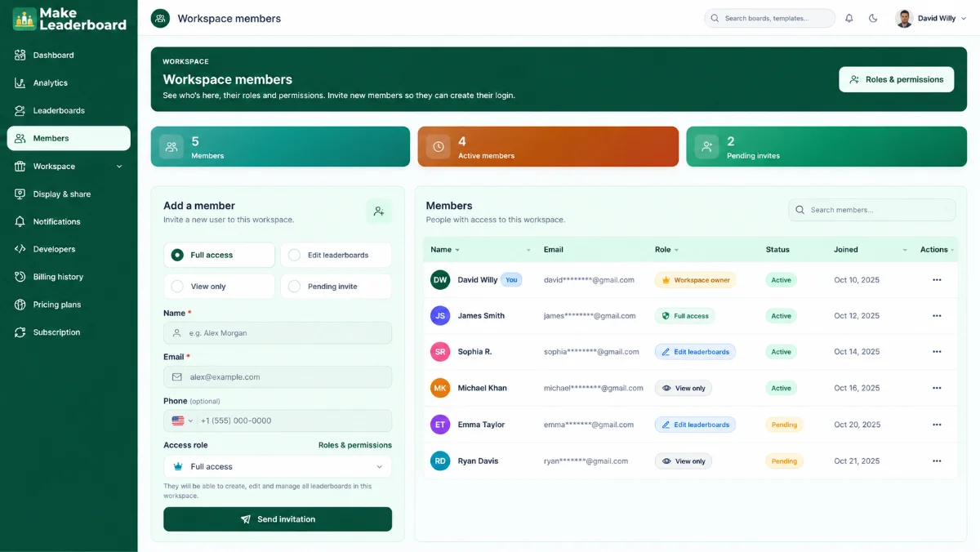This screenshot has width=980, height=552.
Task: Open three-dot menu for Sophia R.
Action: (x=937, y=352)
